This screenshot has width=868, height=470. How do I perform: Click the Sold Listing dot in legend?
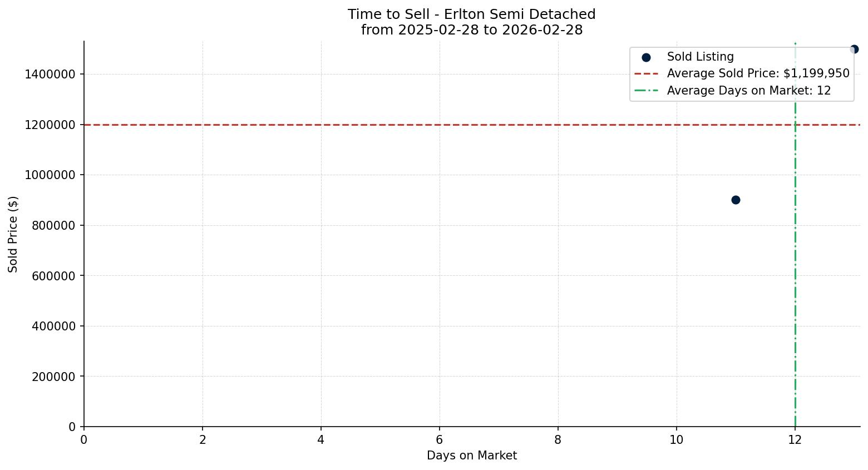click(x=646, y=57)
